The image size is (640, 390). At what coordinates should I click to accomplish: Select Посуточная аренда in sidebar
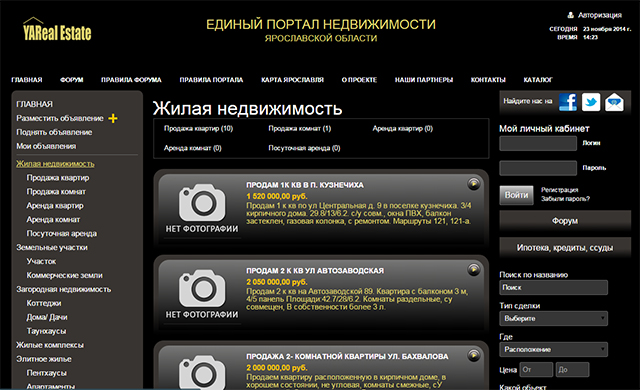(x=62, y=233)
